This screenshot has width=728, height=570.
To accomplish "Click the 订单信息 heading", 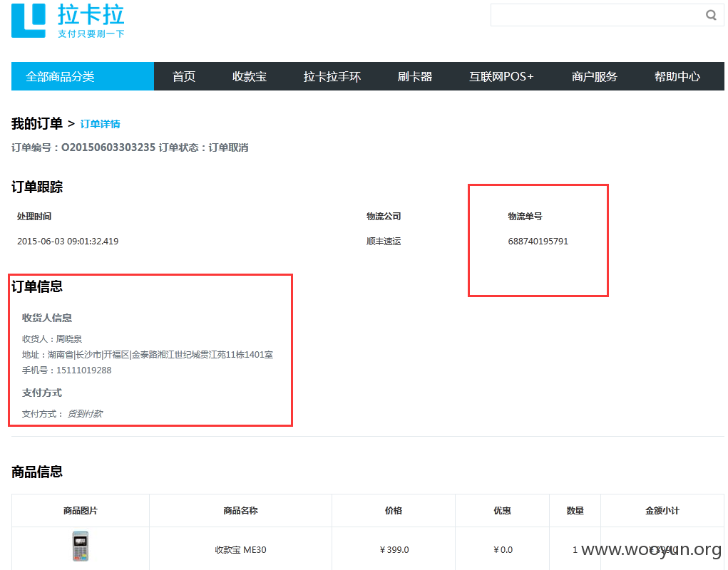I will point(36,286).
